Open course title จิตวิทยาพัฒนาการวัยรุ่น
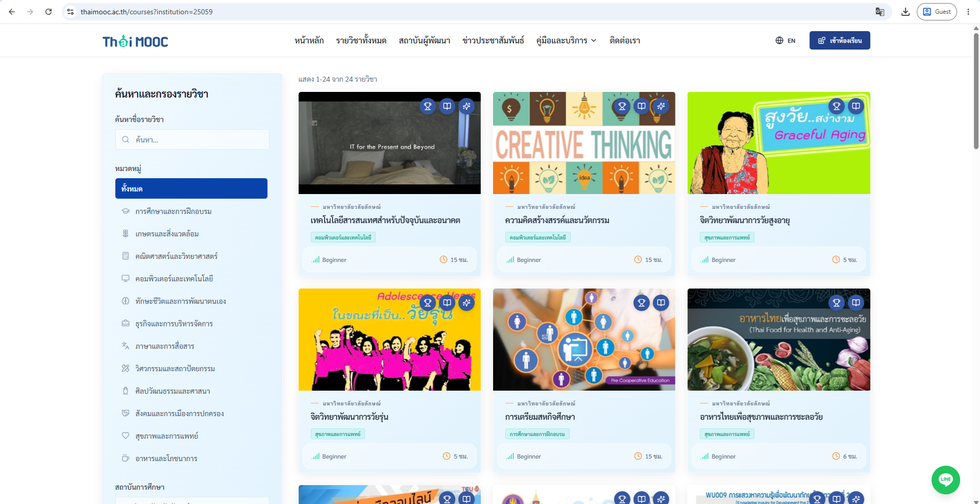Image resolution: width=980 pixels, height=504 pixels. [350, 417]
